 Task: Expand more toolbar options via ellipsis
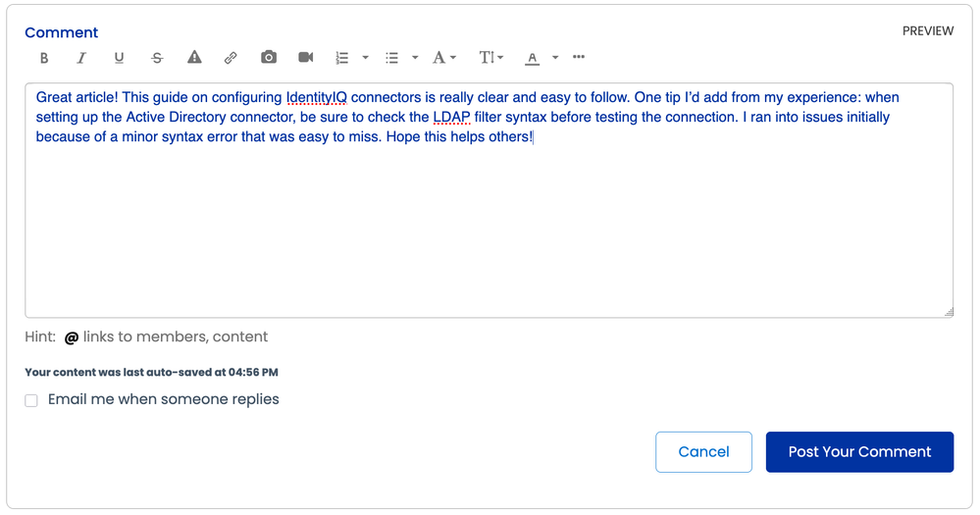click(x=579, y=57)
